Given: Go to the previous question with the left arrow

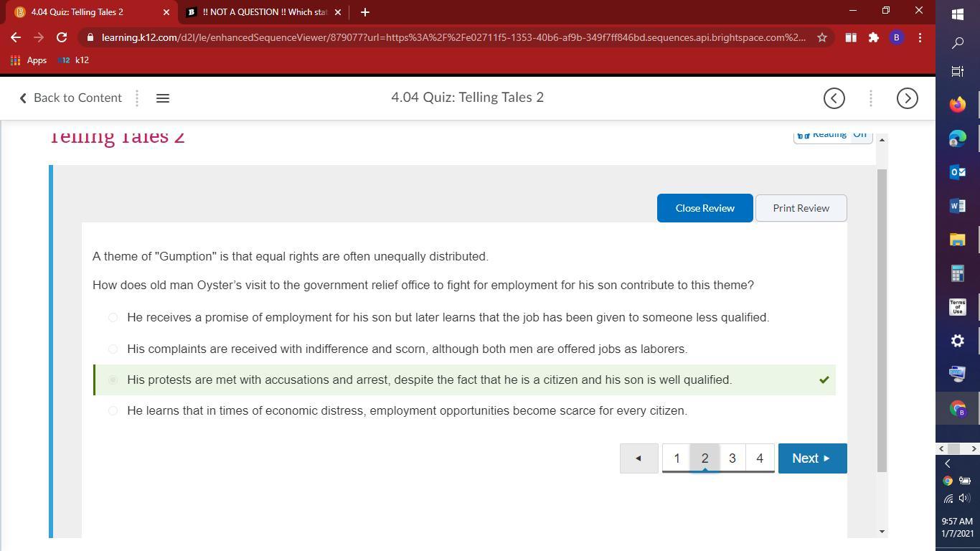Looking at the screenshot, I should point(639,458).
